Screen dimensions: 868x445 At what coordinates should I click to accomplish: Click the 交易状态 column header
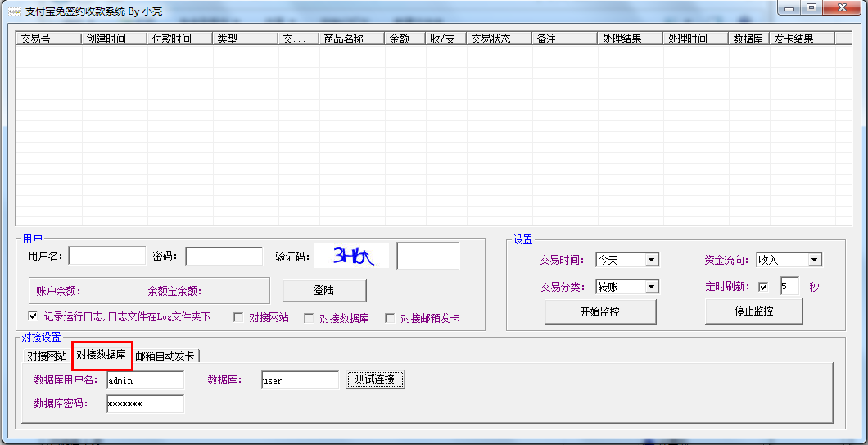(x=500, y=39)
